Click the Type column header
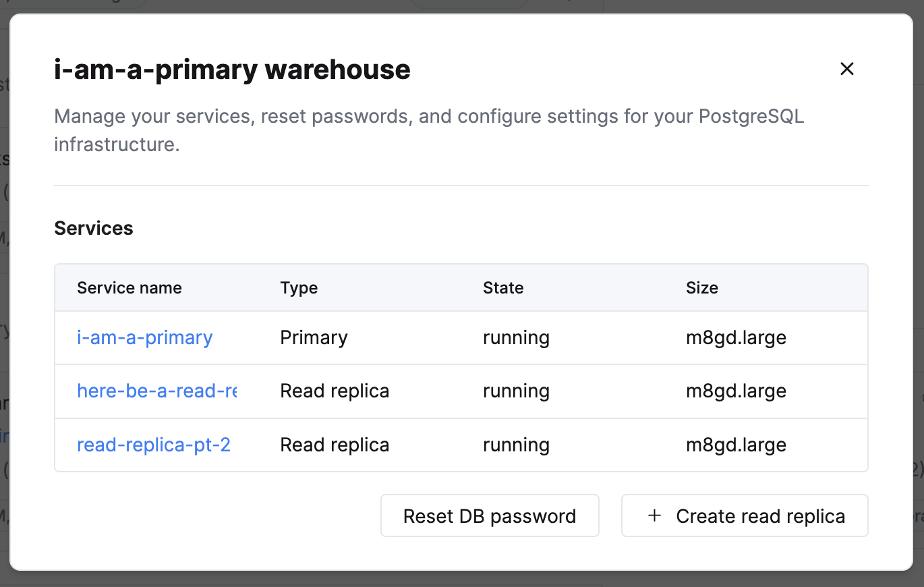The image size is (924, 587). click(299, 287)
